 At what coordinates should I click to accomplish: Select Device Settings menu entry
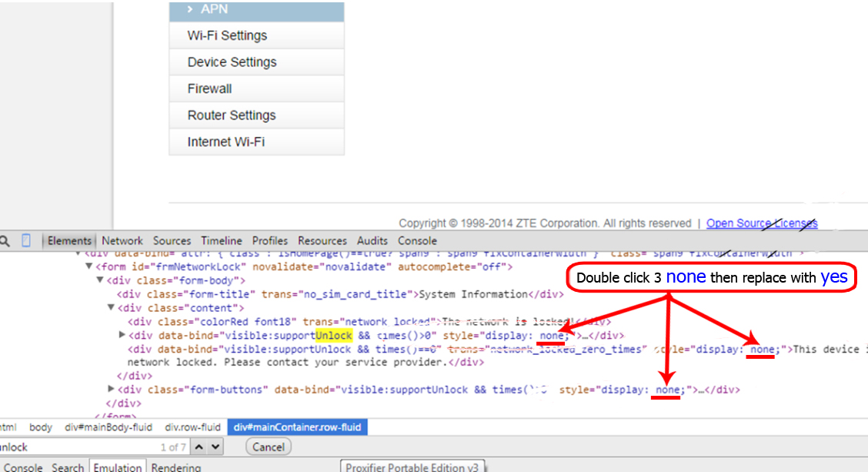256,62
